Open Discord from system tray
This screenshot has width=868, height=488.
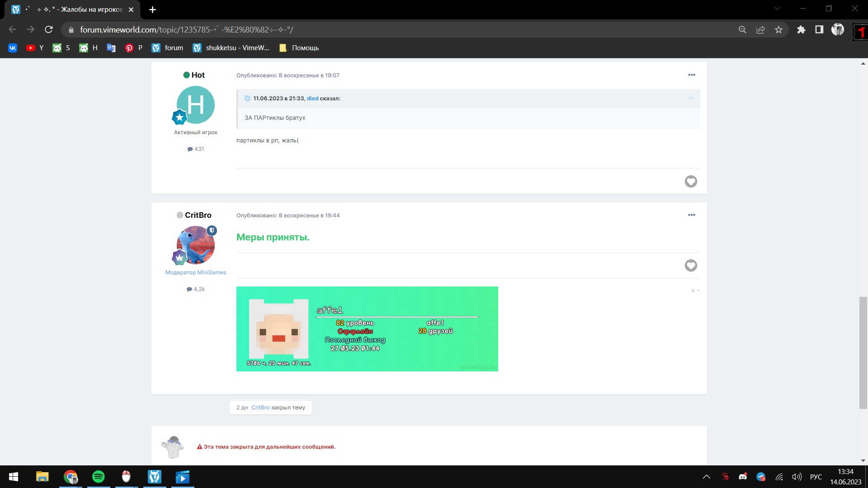click(x=743, y=477)
